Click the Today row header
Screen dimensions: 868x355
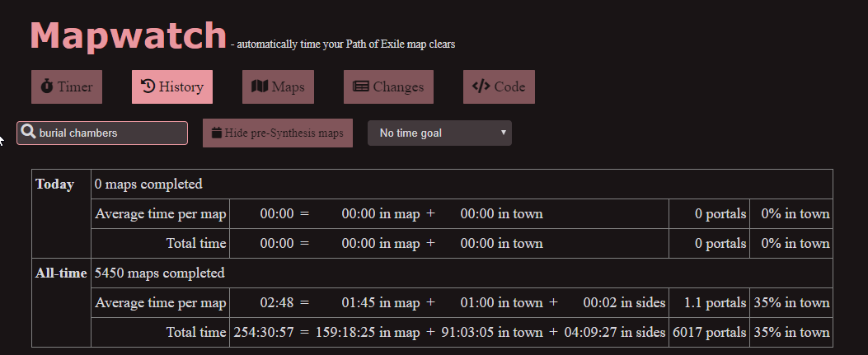tap(54, 184)
